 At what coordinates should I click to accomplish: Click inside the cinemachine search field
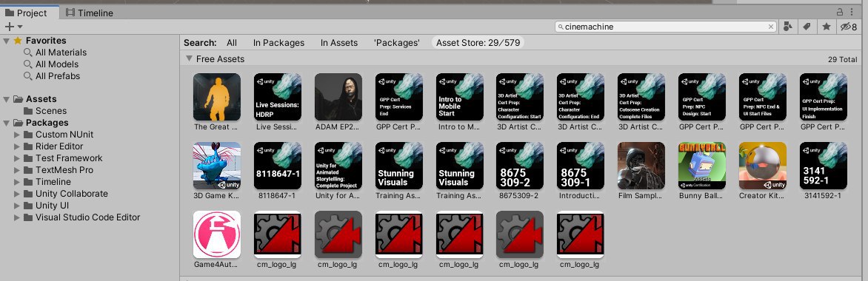coord(664,27)
